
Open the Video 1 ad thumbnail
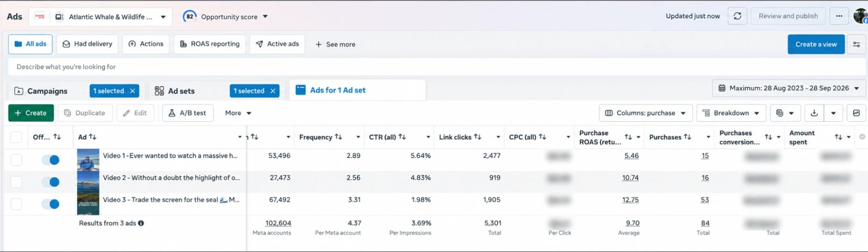point(88,160)
